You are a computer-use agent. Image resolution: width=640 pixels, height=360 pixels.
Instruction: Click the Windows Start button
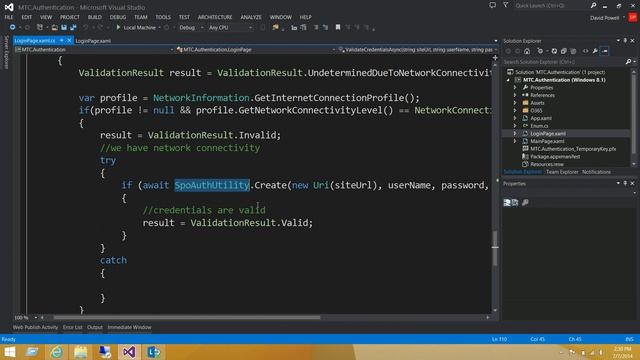click(9, 352)
